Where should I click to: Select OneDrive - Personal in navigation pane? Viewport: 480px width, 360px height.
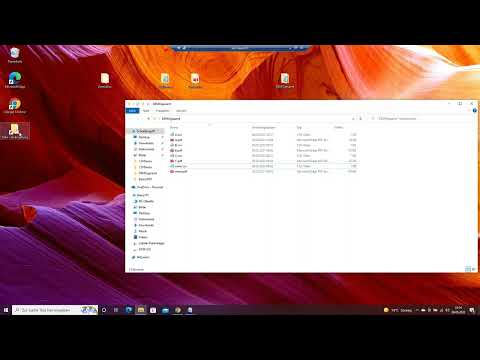pos(147,187)
